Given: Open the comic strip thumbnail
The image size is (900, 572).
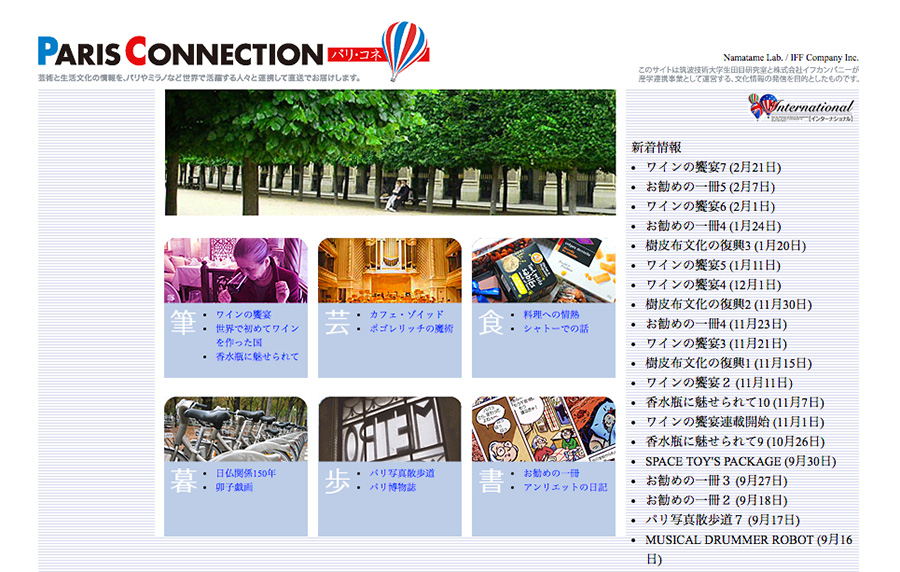Looking at the screenshot, I should pos(544,429).
